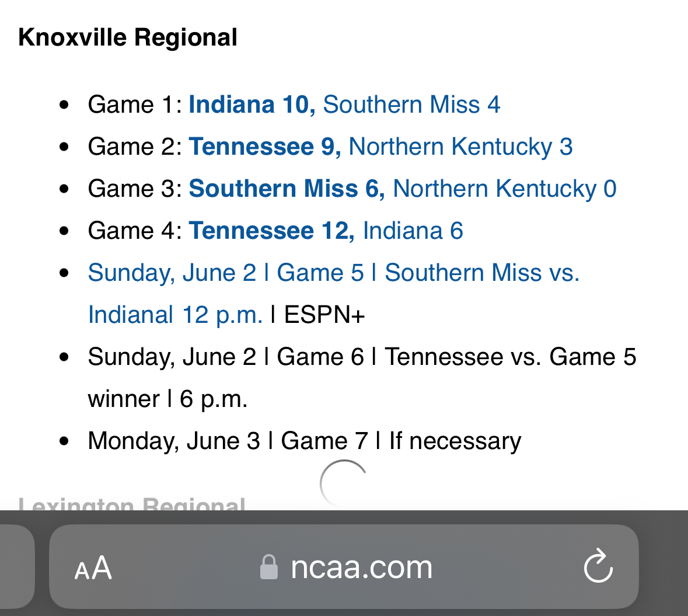
Task: Open the Northern Kentucky 3 link
Action: [460, 147]
